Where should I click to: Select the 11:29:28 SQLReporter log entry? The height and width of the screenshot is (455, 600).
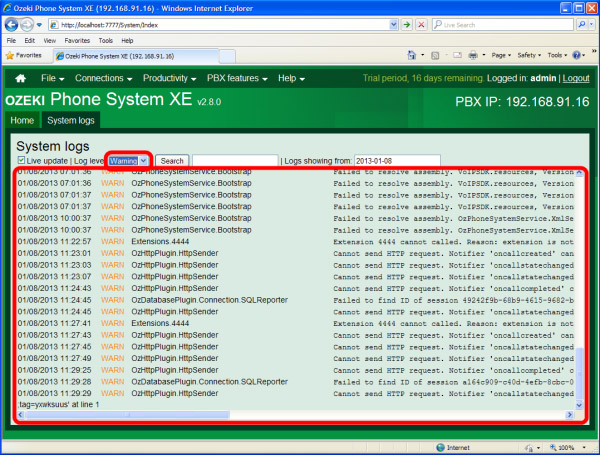pos(295,382)
